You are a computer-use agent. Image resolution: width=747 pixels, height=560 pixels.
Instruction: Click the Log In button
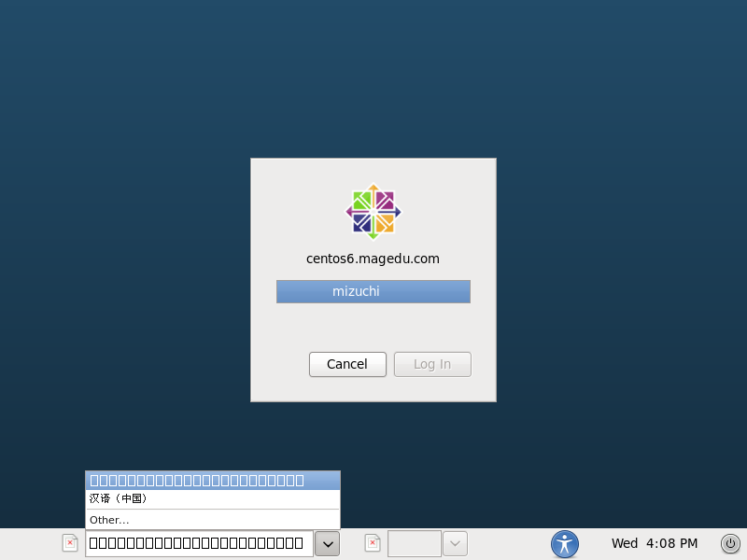tap(432, 364)
